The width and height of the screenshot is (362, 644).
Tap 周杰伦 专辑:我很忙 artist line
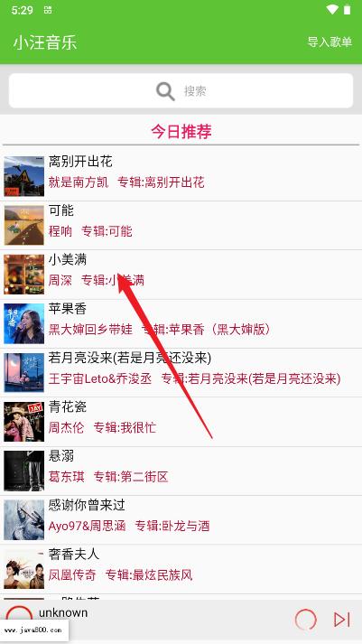pyautogui.click(x=102, y=428)
